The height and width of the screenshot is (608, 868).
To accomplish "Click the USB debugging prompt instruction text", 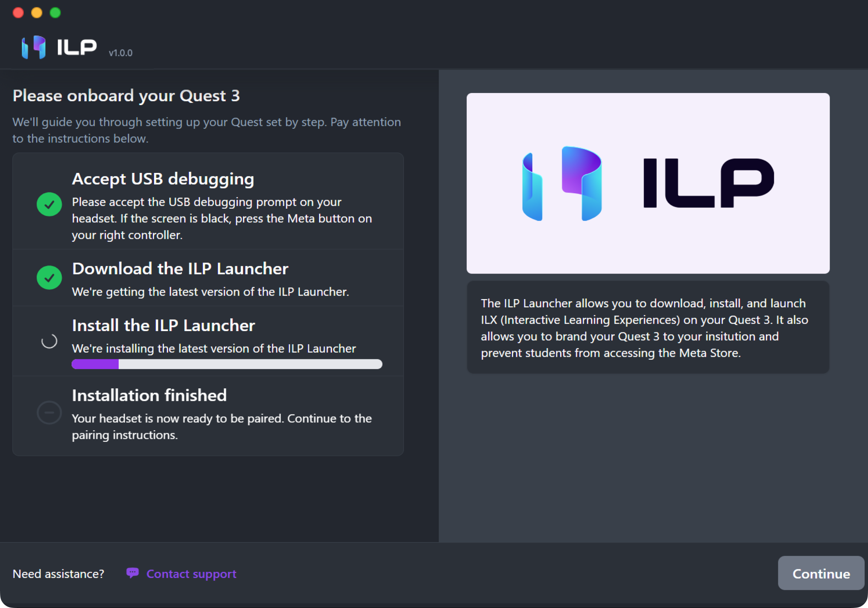I will [x=222, y=218].
